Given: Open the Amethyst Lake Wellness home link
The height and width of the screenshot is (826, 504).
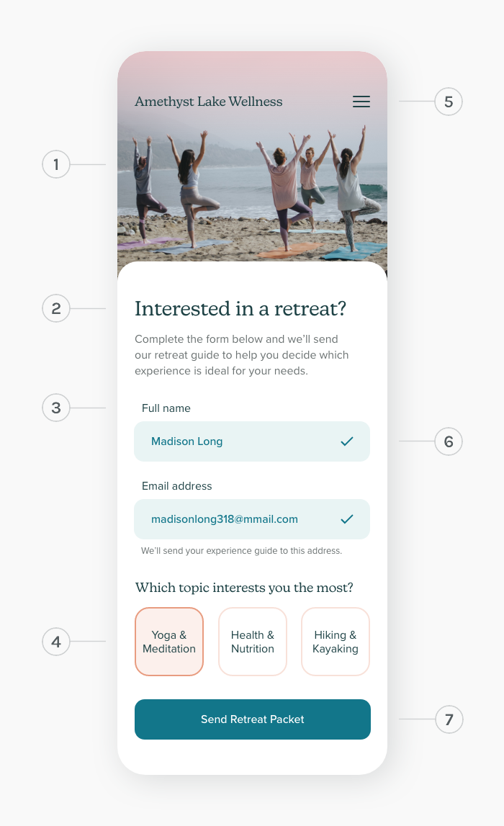Looking at the screenshot, I should click(x=208, y=102).
